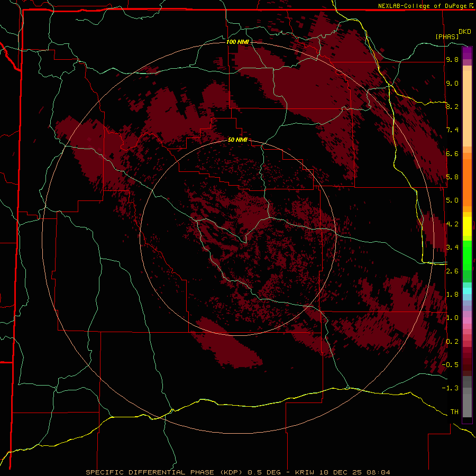Click the DKD unit label above the color scale
The image size is (476, 476).
point(464,31)
